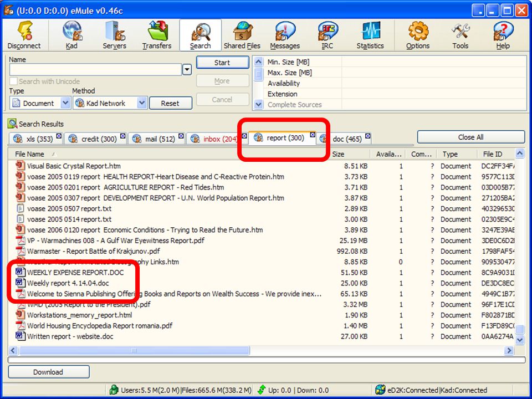Open the Messages window
The image size is (532, 399).
click(285, 35)
